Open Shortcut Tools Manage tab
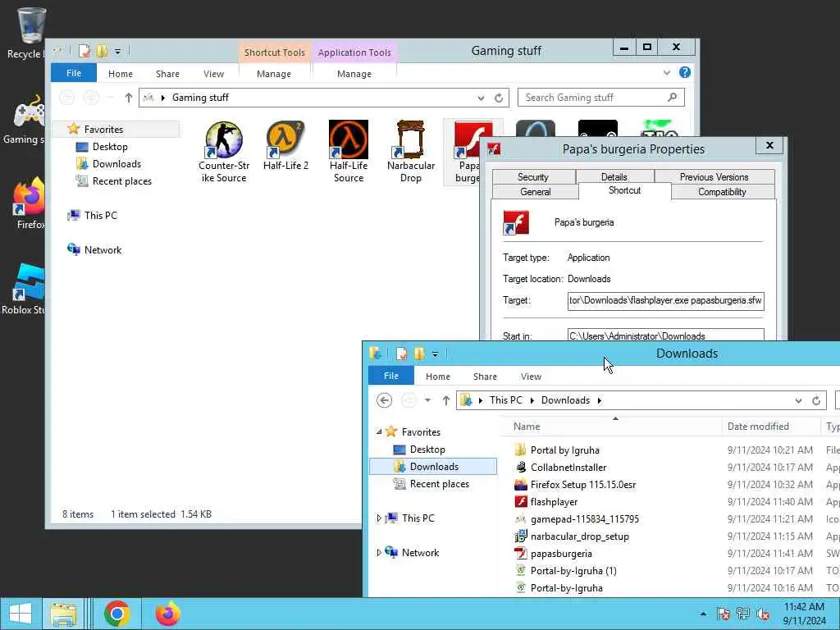This screenshot has height=630, width=840. coord(274,74)
